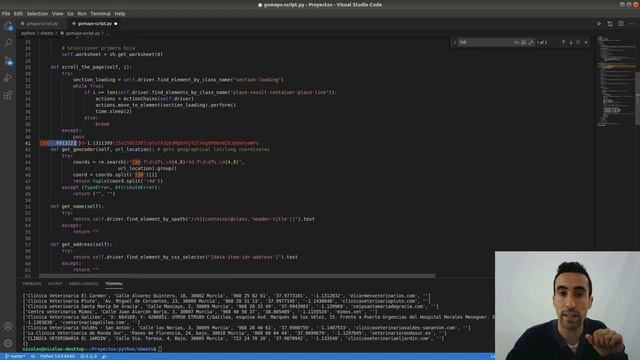The image size is (640, 360).
Task: Open the editor More Actions ellipsis
Action: 631,24
